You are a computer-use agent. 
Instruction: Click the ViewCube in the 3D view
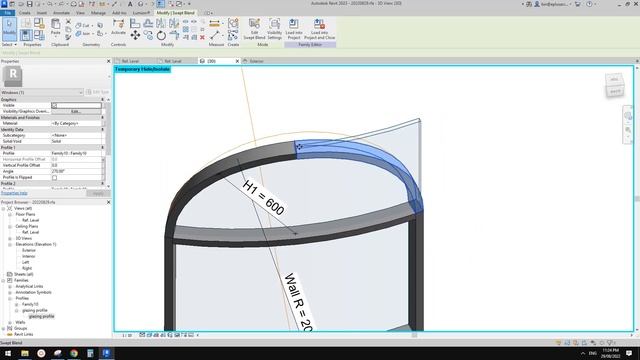coord(614,85)
